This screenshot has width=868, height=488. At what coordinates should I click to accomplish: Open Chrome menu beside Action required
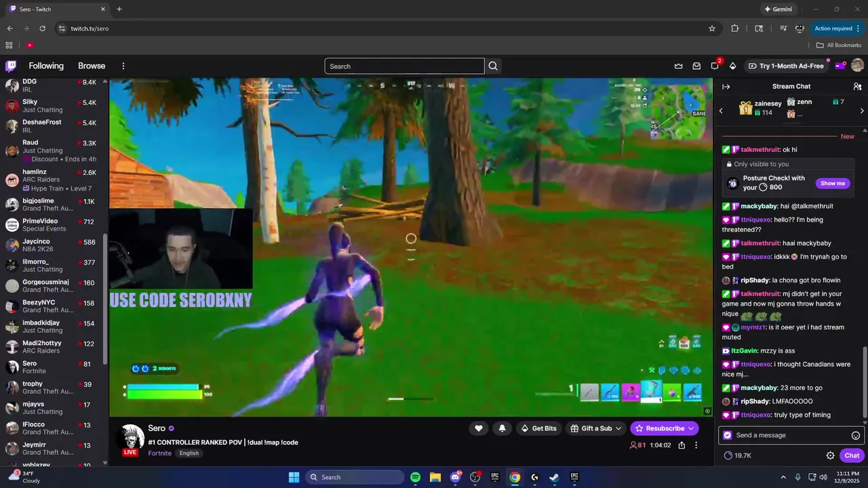click(858, 28)
